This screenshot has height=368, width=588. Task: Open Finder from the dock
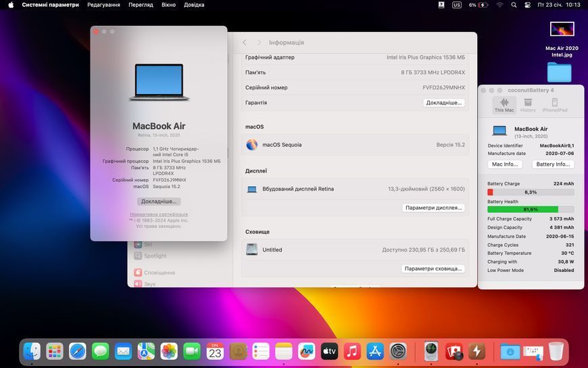tap(32, 352)
